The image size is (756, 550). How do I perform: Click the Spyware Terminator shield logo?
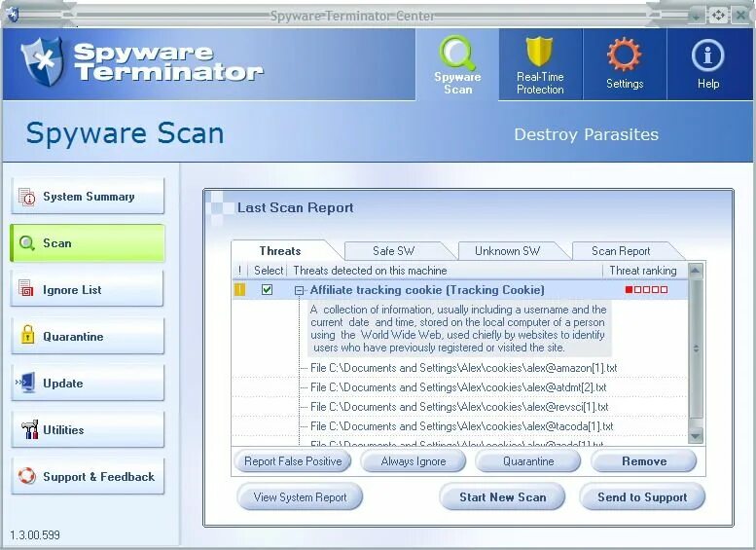(x=43, y=61)
